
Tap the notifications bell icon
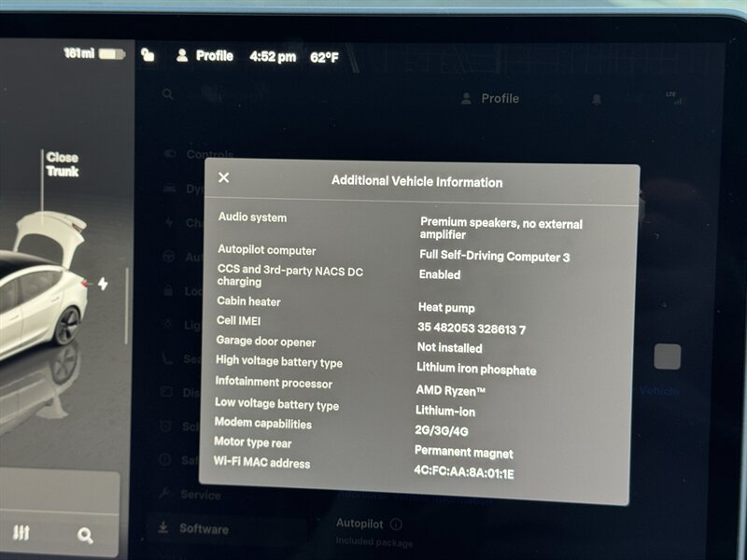click(x=597, y=100)
